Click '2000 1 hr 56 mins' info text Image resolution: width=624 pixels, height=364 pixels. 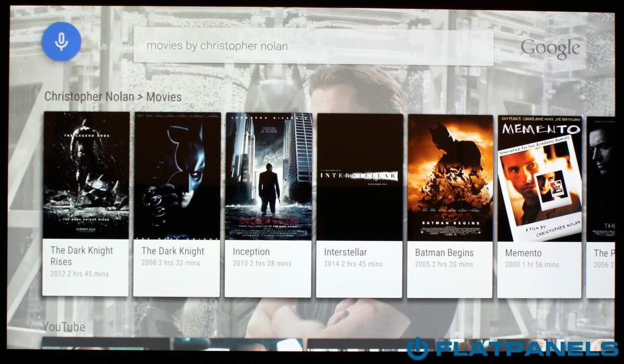click(532, 265)
